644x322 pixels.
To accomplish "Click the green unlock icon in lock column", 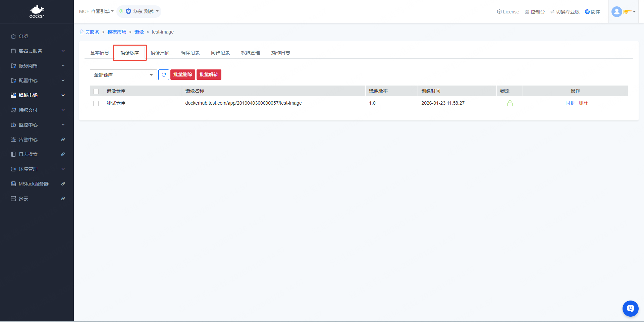I will coord(510,103).
